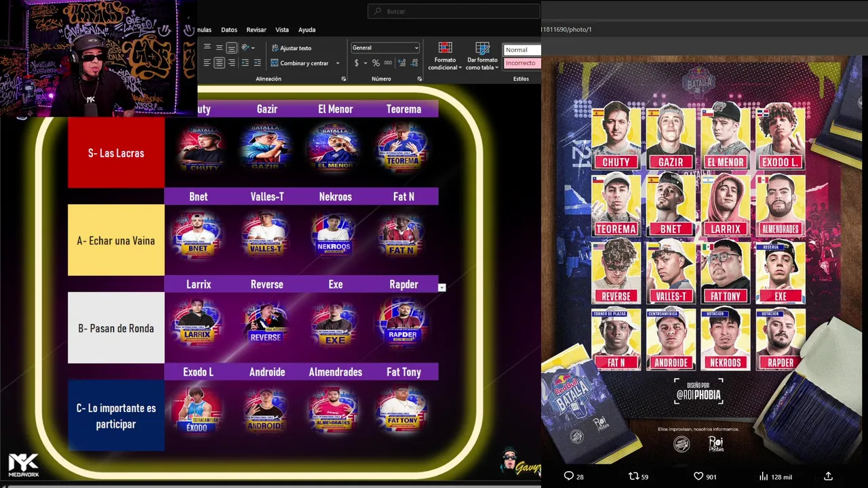Click the filter dropdown beside Rapder header

tap(442, 287)
